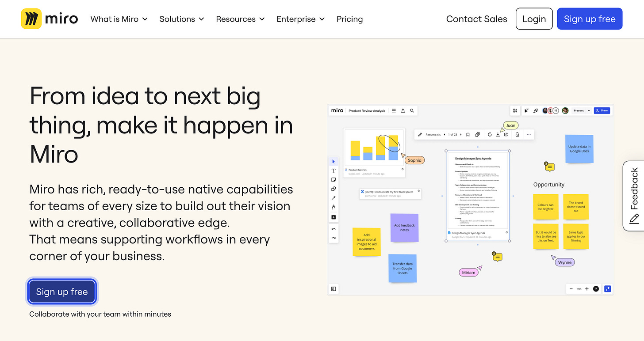
Task: Open the Pricing page
Action: click(x=349, y=19)
